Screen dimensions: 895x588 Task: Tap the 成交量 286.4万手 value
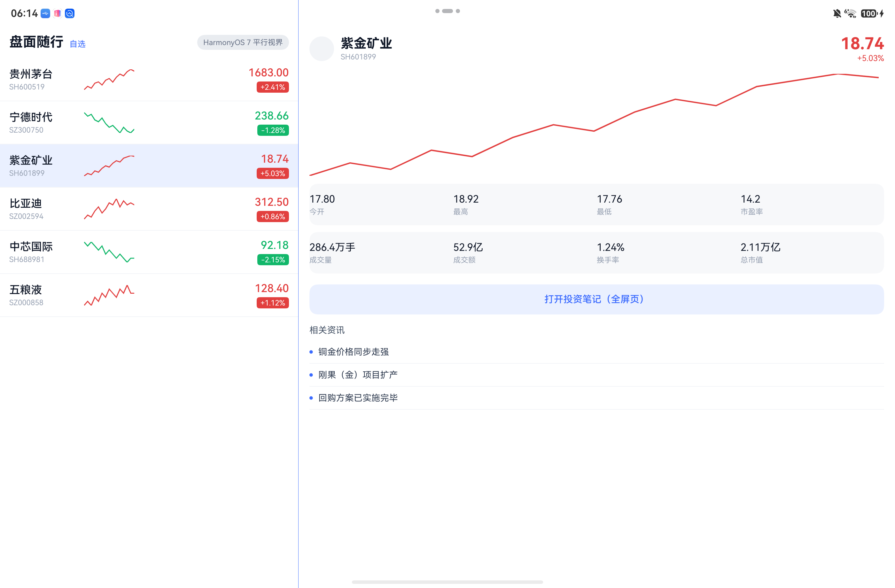[332, 247]
